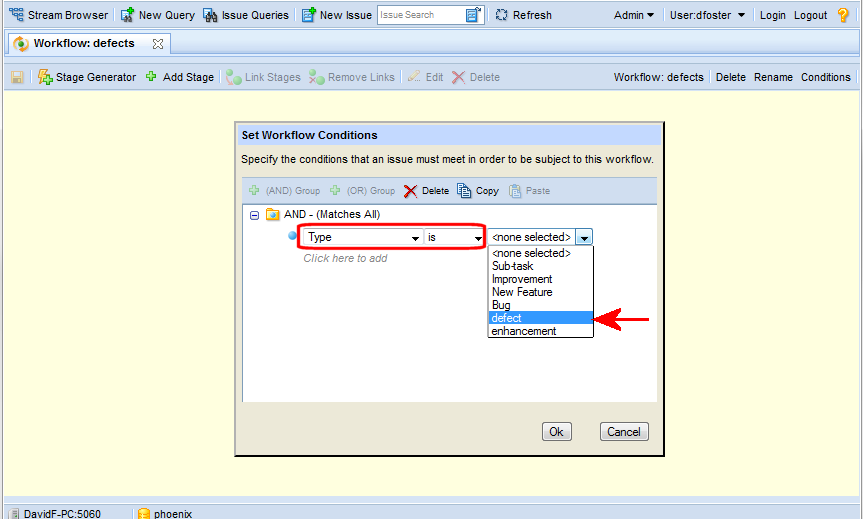This screenshot has height=519, width=863.
Task: Choose Bug from the list
Action: coord(540,305)
